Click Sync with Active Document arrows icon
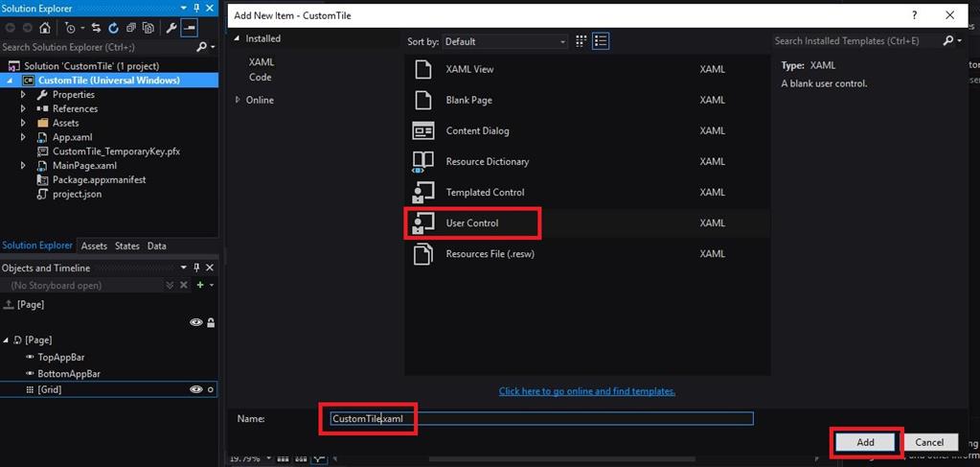980x467 pixels. coord(96,28)
